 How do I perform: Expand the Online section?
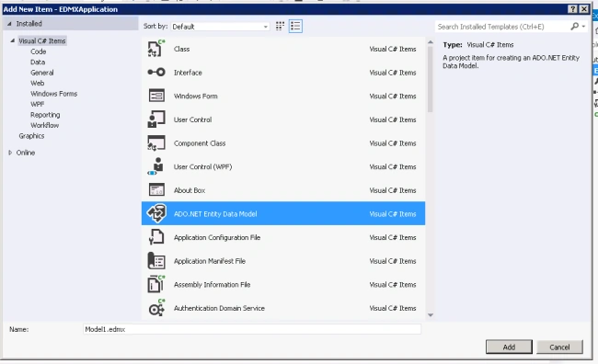[x=10, y=153]
